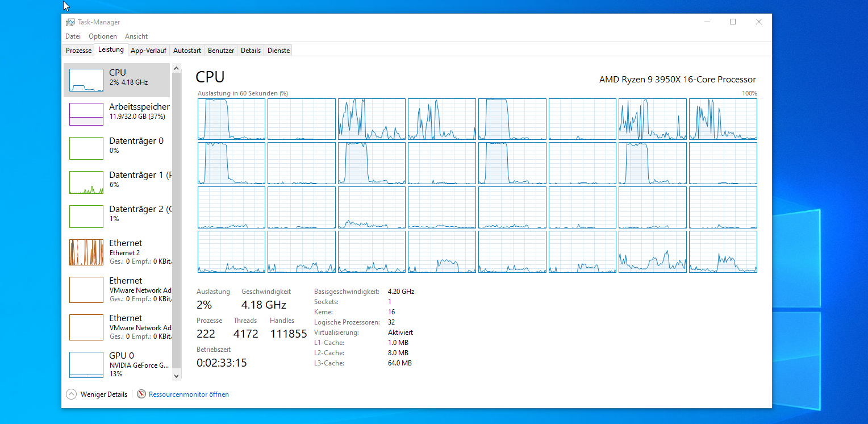Viewport: 868px width, 424px height.
Task: Click the Auslastung in 60 Sekunden label
Action: point(243,93)
